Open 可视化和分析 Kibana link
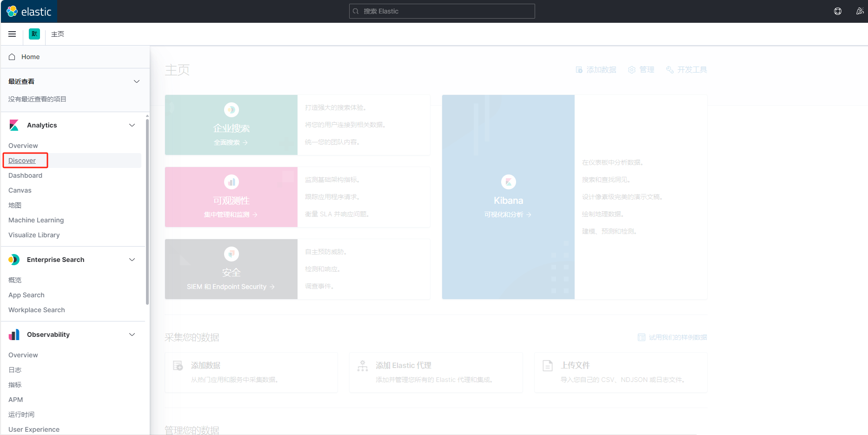This screenshot has width=868, height=435. (508, 214)
